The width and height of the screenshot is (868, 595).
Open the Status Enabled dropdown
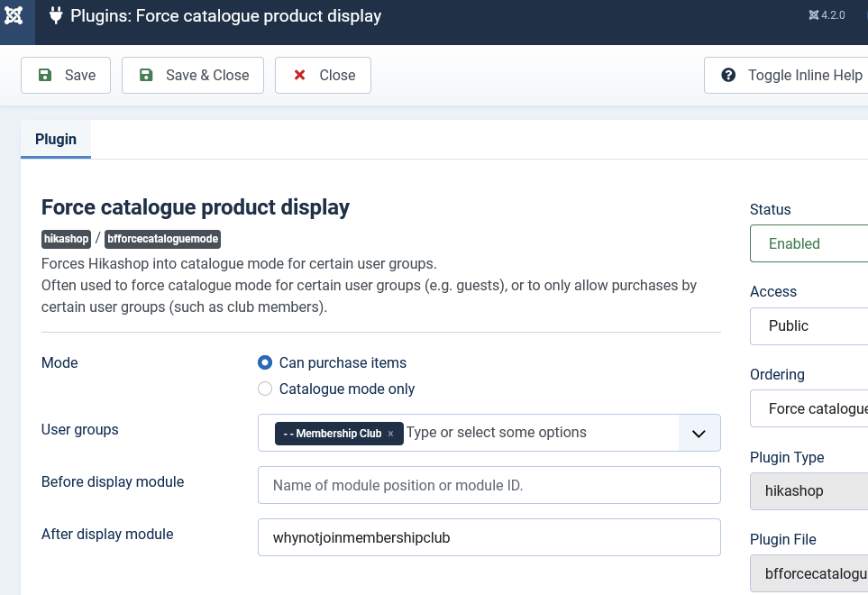809,243
